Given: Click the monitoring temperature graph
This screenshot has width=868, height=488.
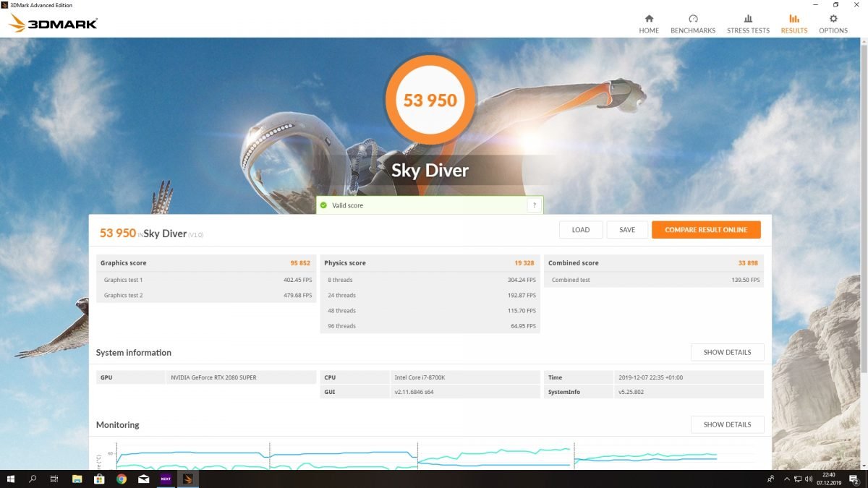Looking at the screenshot, I should 434,455.
